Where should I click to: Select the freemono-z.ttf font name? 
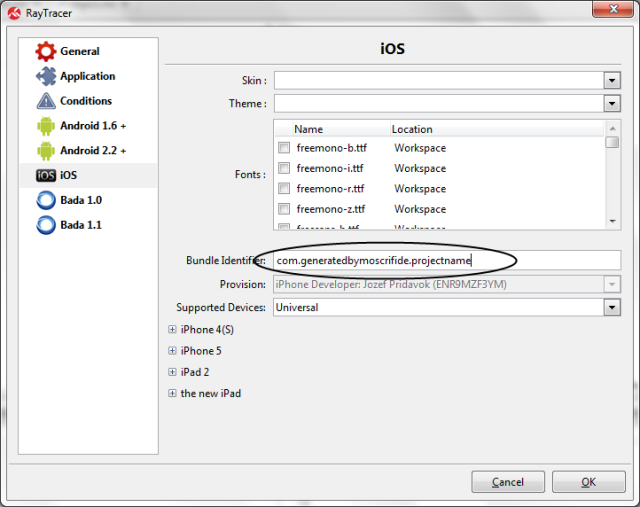[x=331, y=209]
